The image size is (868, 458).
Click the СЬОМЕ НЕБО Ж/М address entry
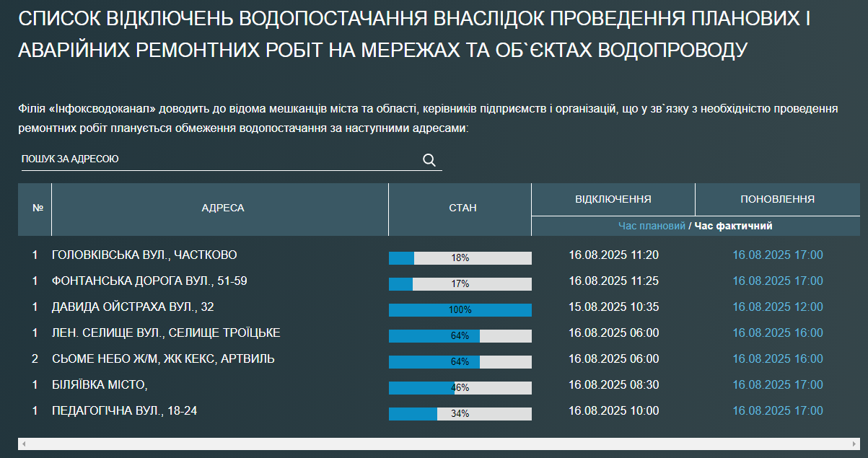[163, 359]
